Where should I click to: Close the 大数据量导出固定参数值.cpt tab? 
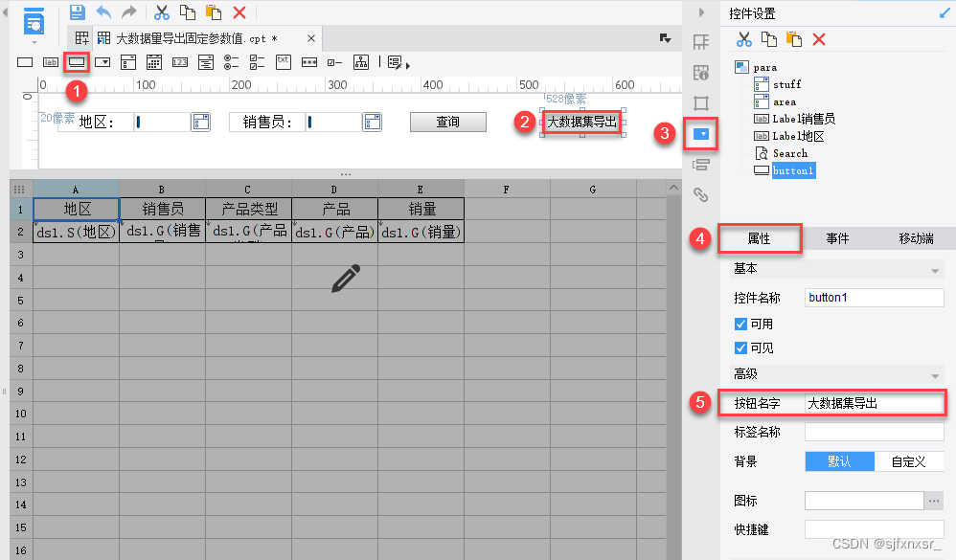311,38
